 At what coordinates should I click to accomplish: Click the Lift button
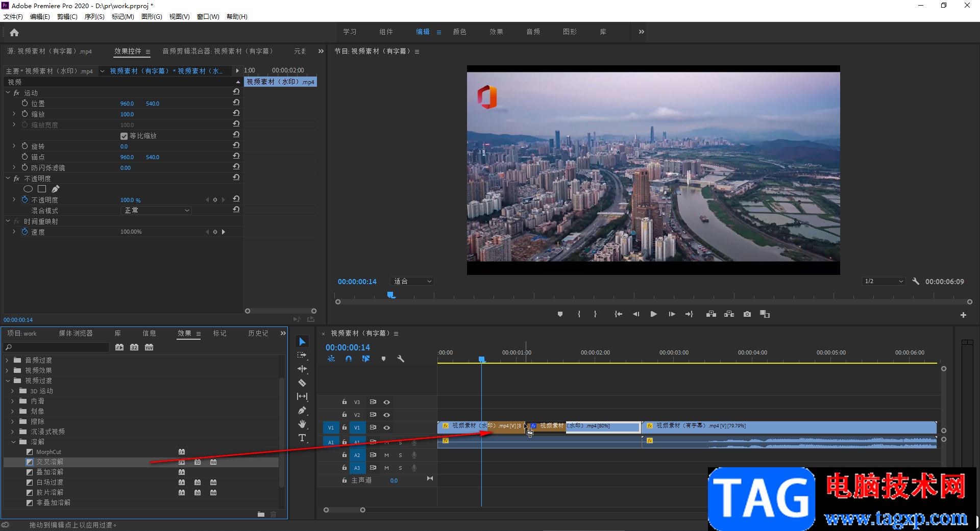(711, 314)
